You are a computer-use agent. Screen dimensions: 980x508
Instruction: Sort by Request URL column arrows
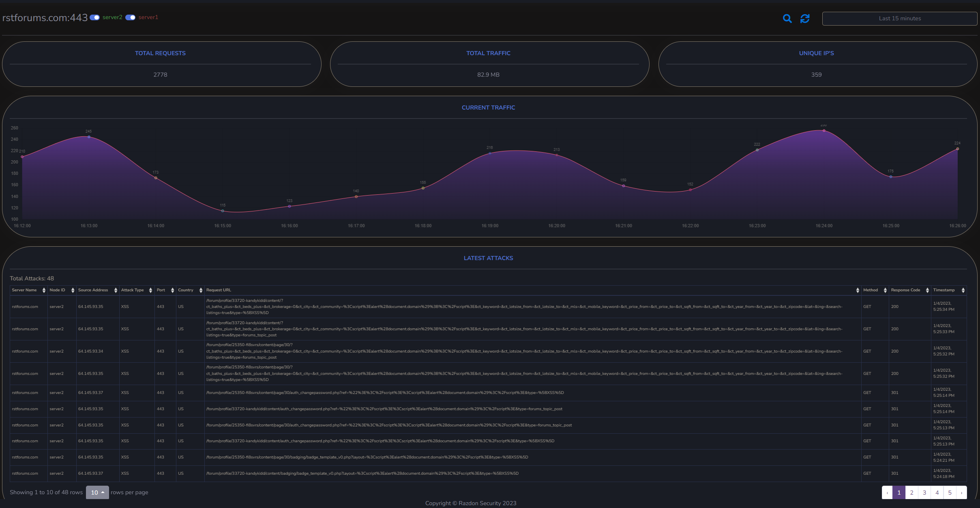(x=857, y=290)
